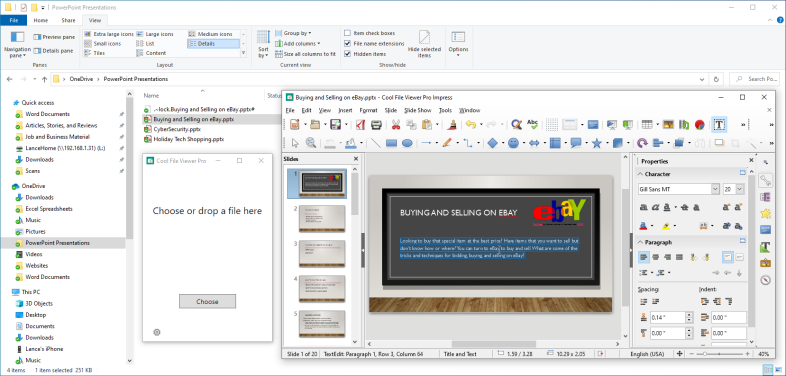
Task: Open the Animation star sidebar icon
Action: [x=765, y=214]
